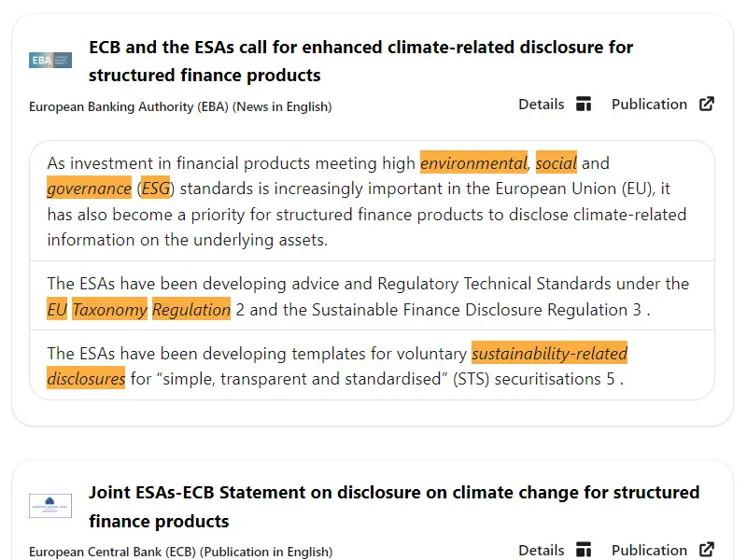The width and height of the screenshot is (747, 560).
Task: Open the 'Joint ESAs-ECB Statement' headline
Action: point(394,507)
